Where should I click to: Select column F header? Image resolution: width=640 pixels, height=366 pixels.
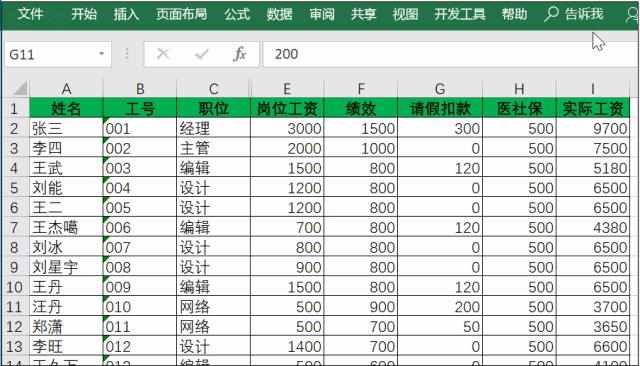[360, 89]
